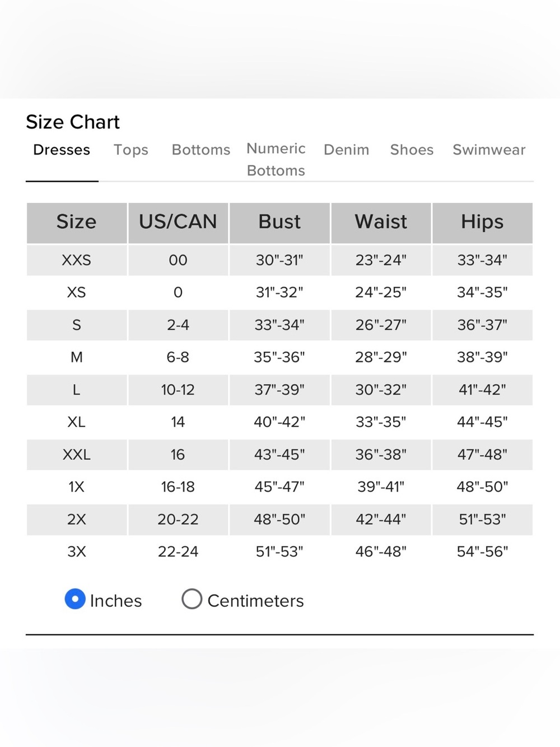The width and height of the screenshot is (560, 747).
Task: Click the Hips column header
Action: [482, 222]
